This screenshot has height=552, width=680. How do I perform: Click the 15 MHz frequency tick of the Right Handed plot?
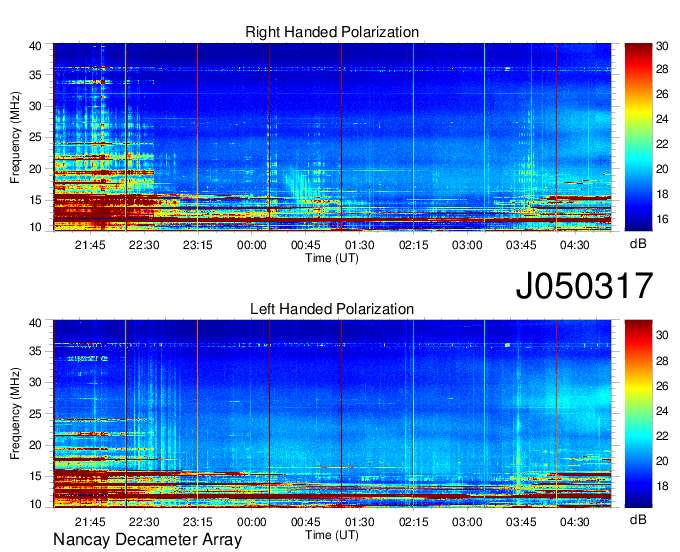click(35, 200)
